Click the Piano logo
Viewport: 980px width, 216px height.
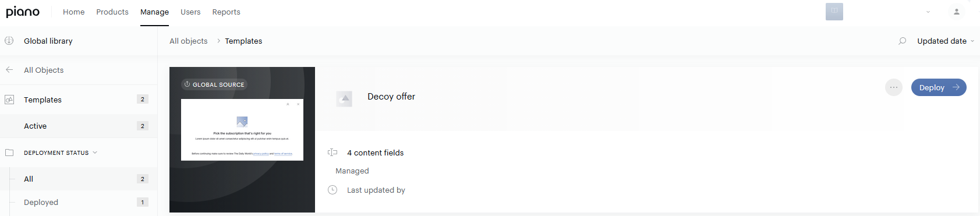tap(23, 12)
